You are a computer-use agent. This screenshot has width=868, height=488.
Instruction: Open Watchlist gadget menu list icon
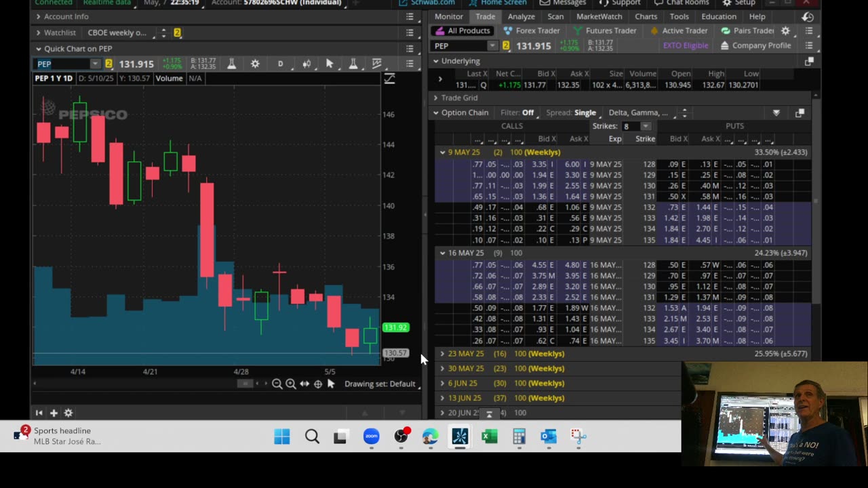(x=410, y=33)
